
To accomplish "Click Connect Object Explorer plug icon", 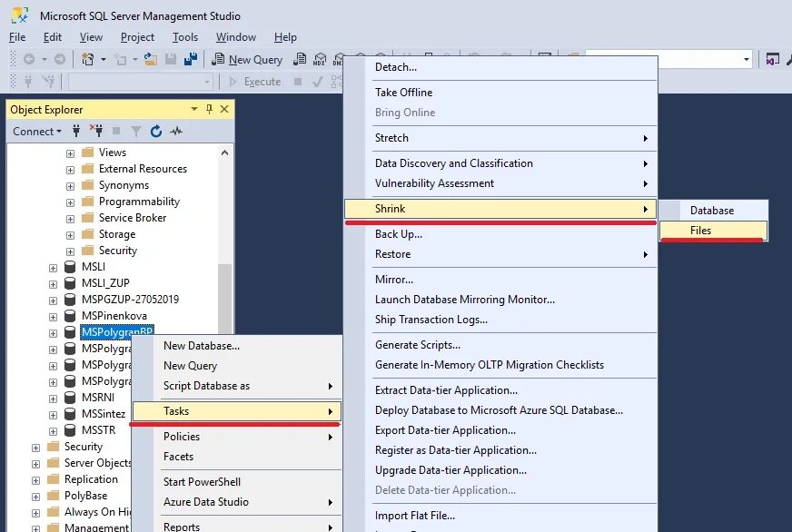I will (75, 132).
